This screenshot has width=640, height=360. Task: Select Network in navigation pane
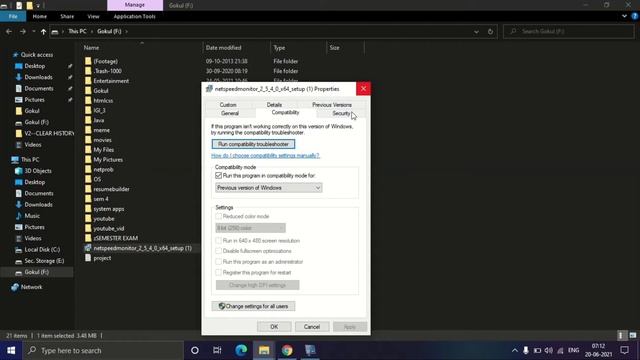click(x=31, y=287)
